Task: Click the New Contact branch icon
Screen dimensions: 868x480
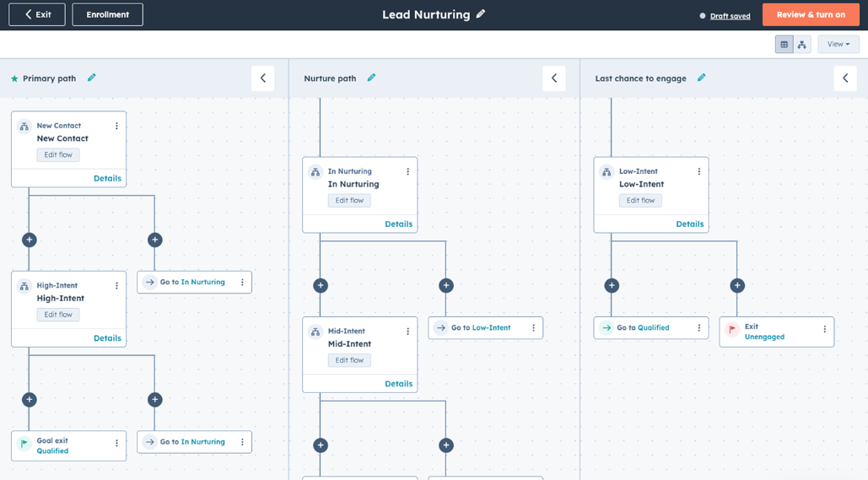Action: tap(24, 127)
